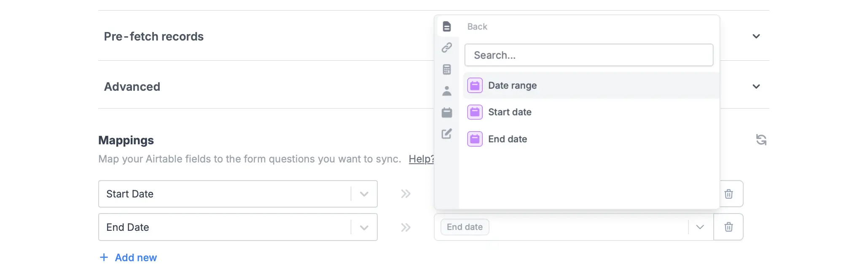
Task: Open the End Date field dropdown
Action: click(364, 227)
